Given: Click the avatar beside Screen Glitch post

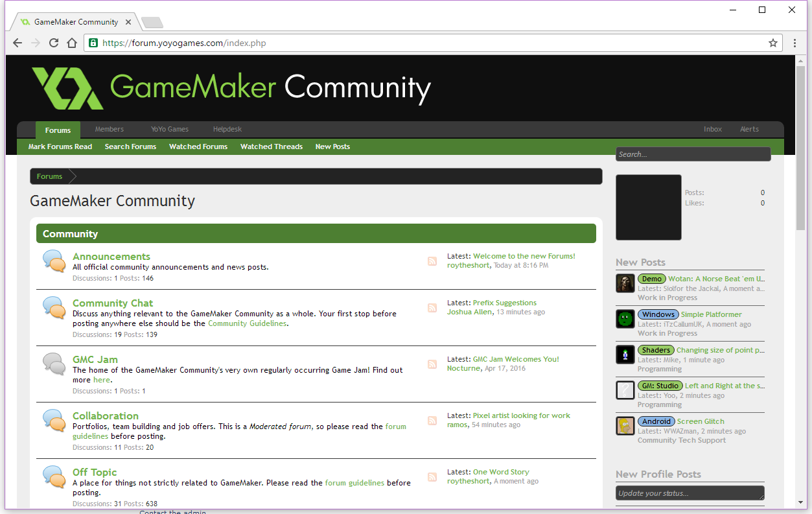Looking at the screenshot, I should [x=625, y=426].
